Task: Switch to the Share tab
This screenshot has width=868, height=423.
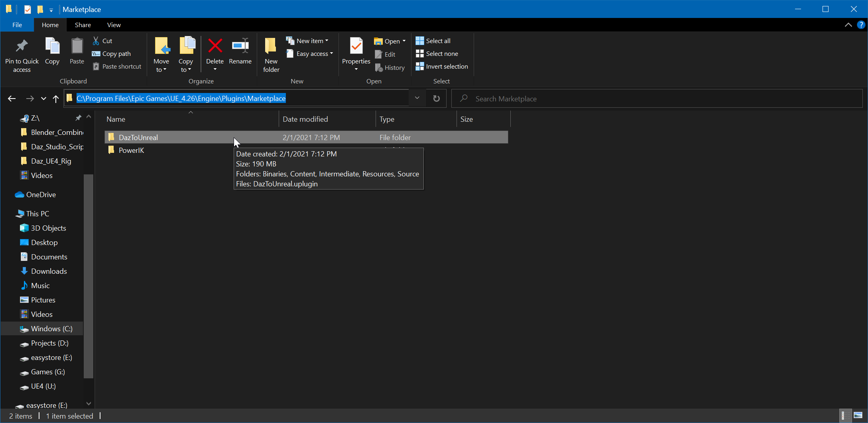Action: point(83,25)
